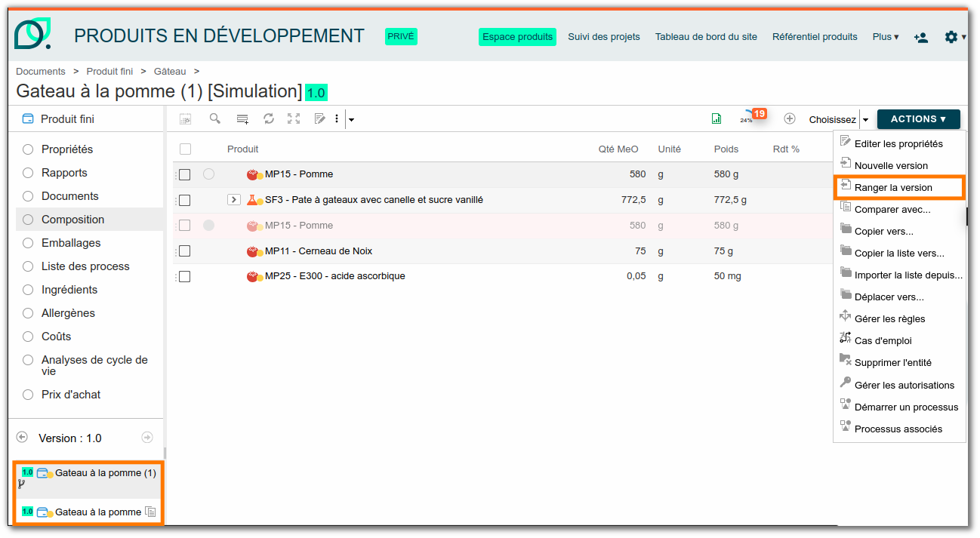The image size is (980, 538).
Task: Choose 'Ranger la version' from Actions menu
Action: [893, 187]
